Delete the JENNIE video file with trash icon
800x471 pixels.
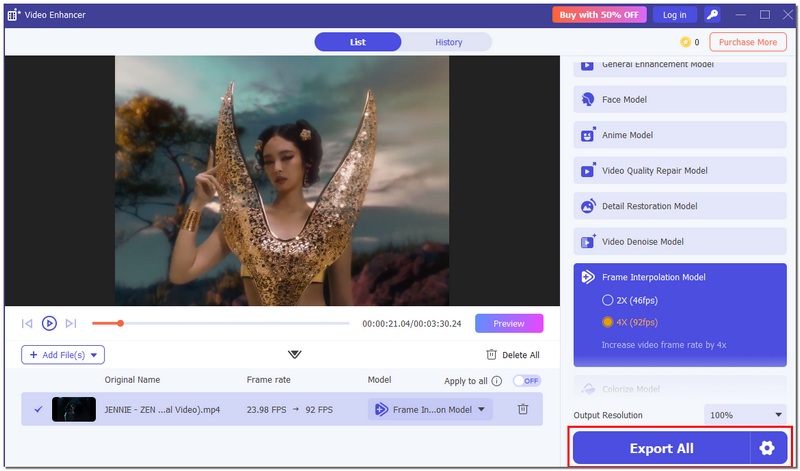(523, 409)
